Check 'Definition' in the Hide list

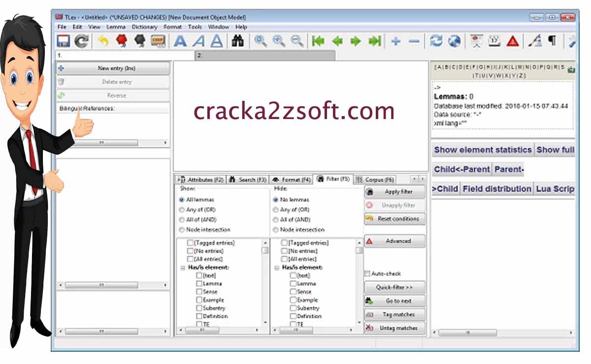pyautogui.click(x=293, y=316)
